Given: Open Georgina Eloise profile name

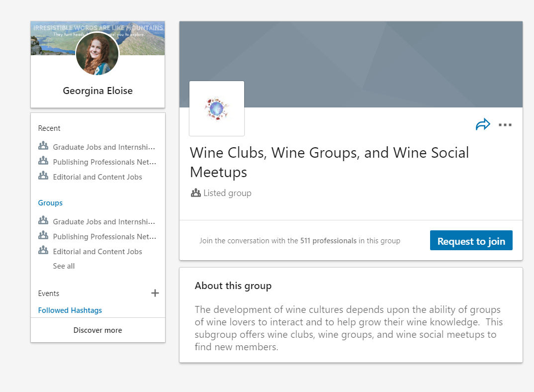Looking at the screenshot, I should click(x=98, y=91).
